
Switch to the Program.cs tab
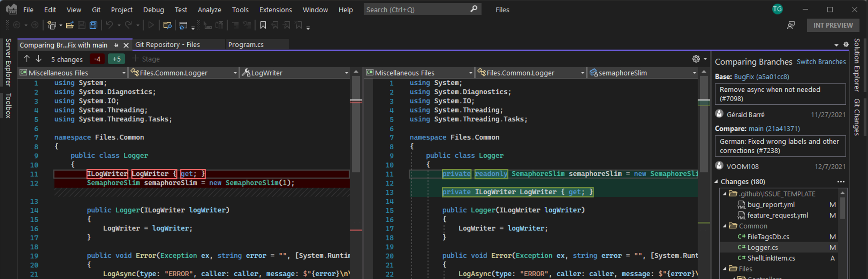tap(246, 45)
